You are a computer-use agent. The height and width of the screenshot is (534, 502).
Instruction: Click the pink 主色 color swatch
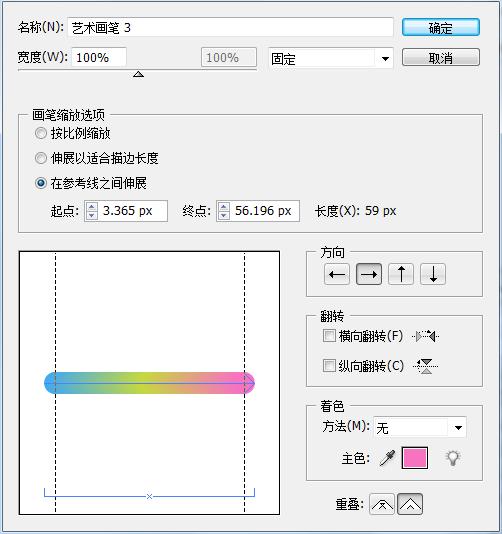tap(414, 458)
